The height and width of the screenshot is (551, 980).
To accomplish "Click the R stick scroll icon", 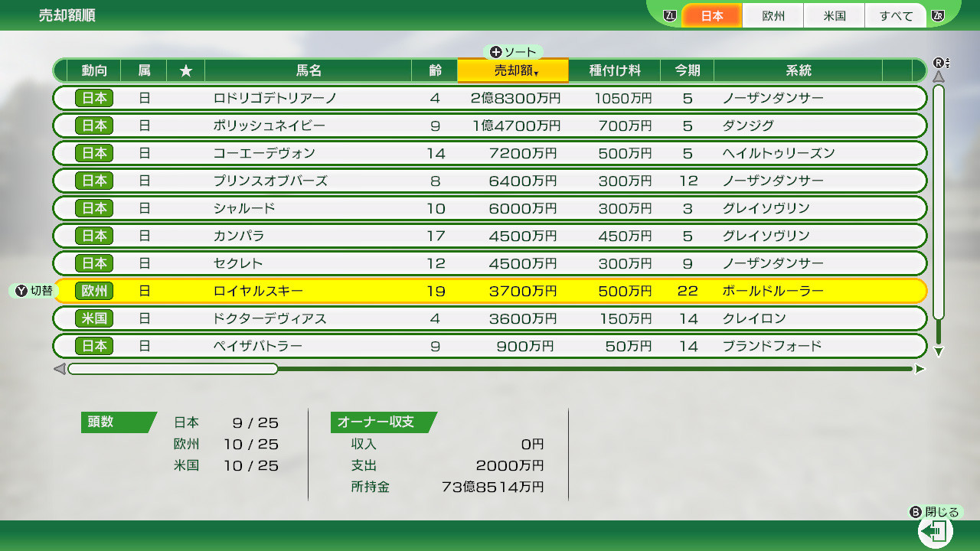I will 940,63.
